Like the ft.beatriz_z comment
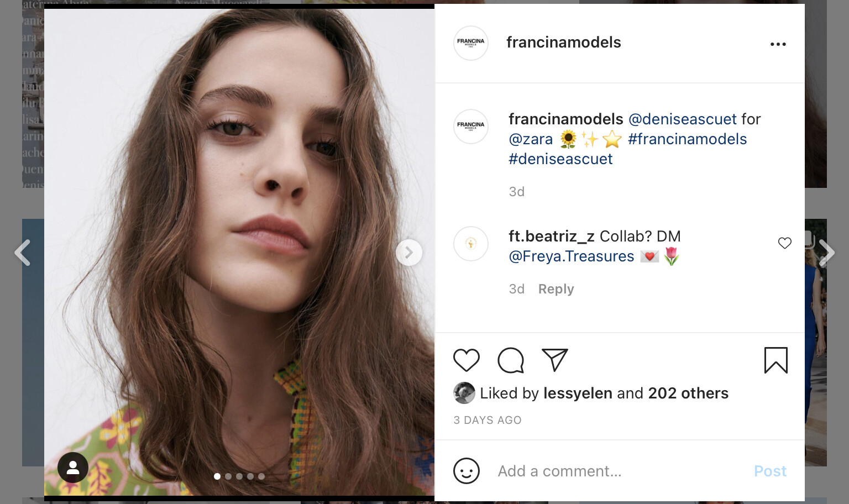This screenshot has width=849, height=504. 784,243
